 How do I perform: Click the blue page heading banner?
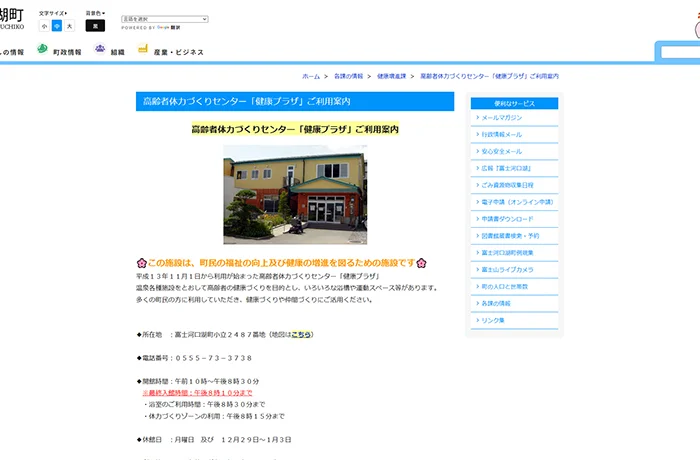(x=295, y=101)
